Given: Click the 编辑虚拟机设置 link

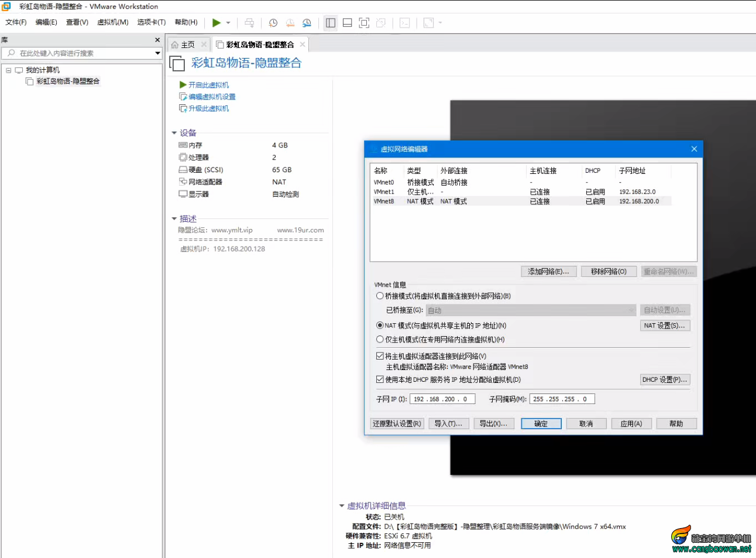Looking at the screenshot, I should pyautogui.click(x=212, y=97).
